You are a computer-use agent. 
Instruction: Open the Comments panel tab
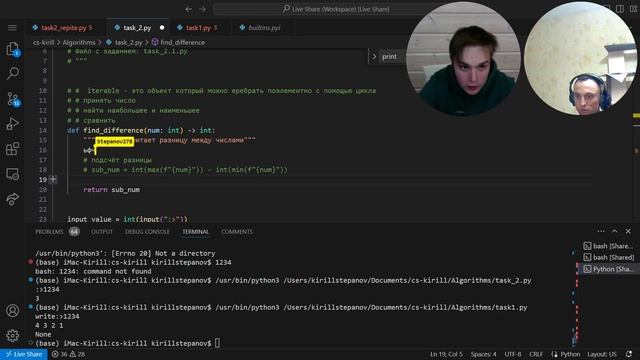237,232
